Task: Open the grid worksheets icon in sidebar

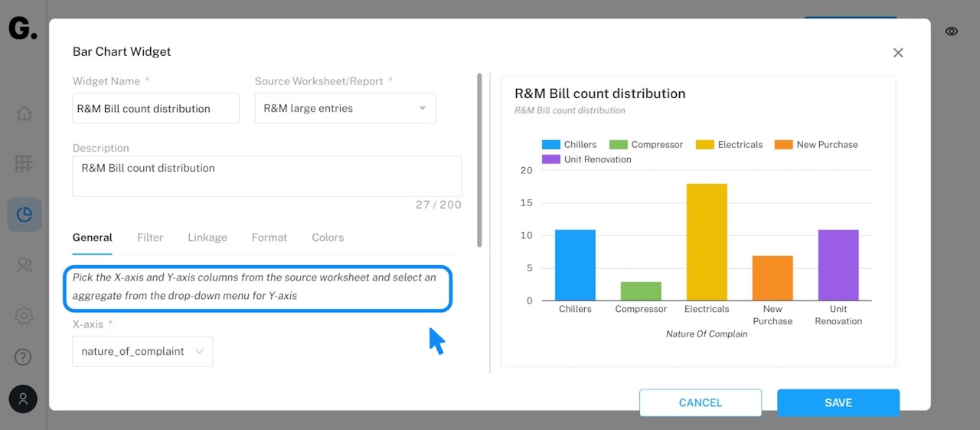Action: coord(24,163)
